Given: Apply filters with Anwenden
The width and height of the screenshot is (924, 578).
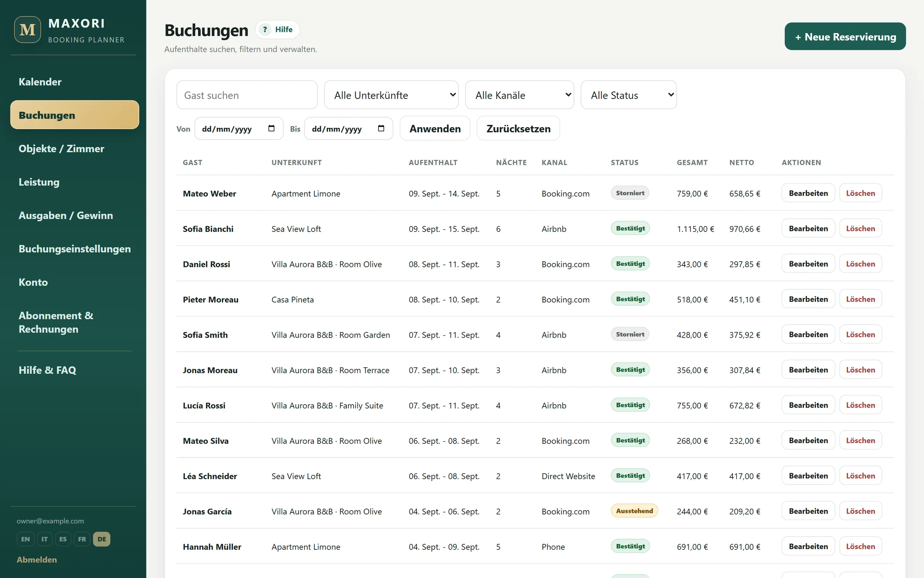Looking at the screenshot, I should pyautogui.click(x=435, y=128).
